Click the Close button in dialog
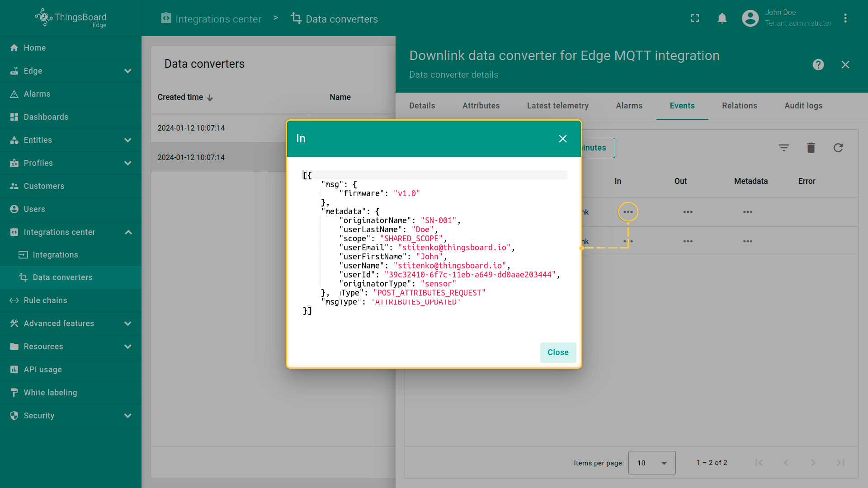 tap(557, 352)
